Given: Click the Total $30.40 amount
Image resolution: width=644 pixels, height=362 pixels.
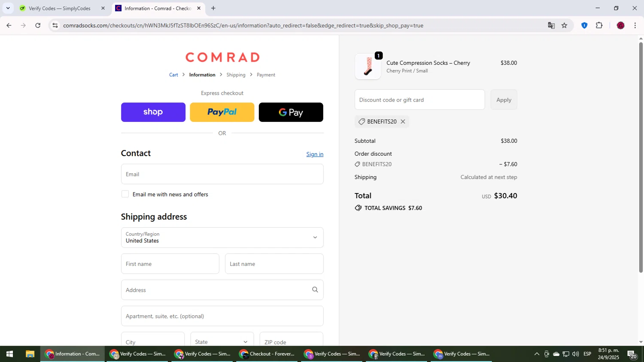Looking at the screenshot, I should tap(505, 196).
